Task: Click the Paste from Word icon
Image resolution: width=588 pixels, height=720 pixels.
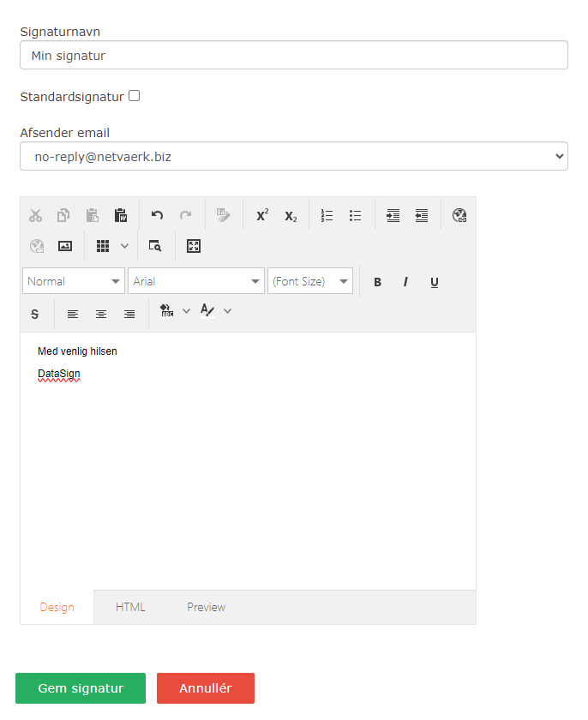Action: 121,215
